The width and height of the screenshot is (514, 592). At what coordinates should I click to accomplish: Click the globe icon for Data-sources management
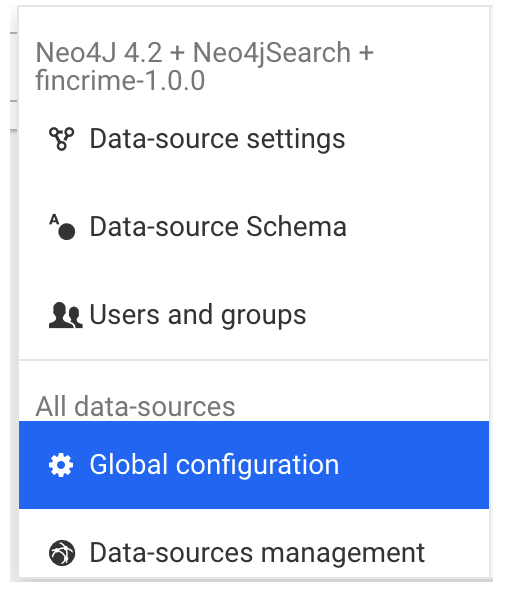pyautogui.click(x=62, y=553)
